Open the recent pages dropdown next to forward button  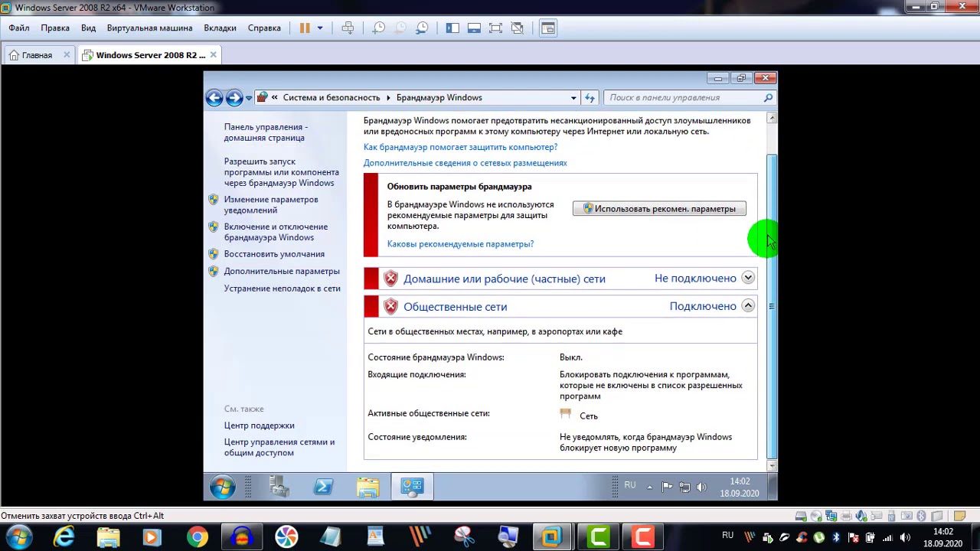click(x=249, y=98)
